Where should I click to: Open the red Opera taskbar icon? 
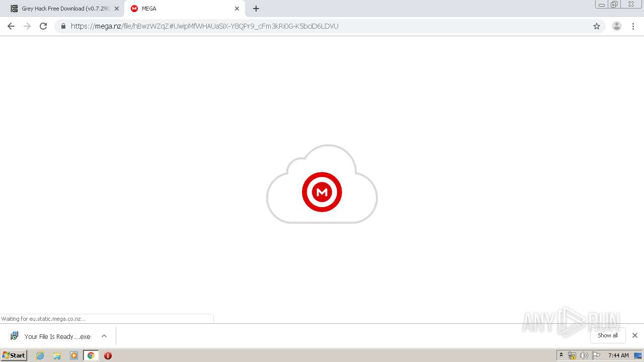108,355
